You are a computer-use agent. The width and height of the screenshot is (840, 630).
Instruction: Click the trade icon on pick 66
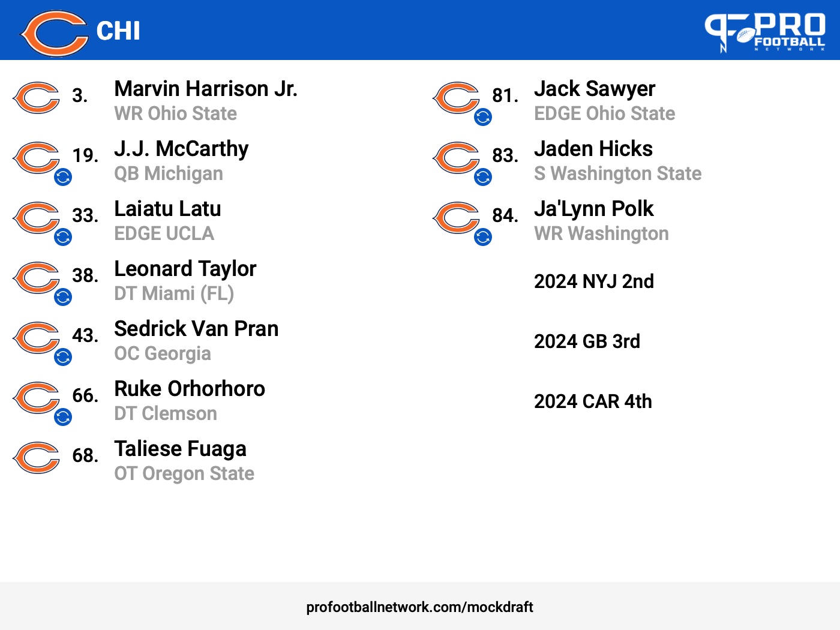point(63,417)
